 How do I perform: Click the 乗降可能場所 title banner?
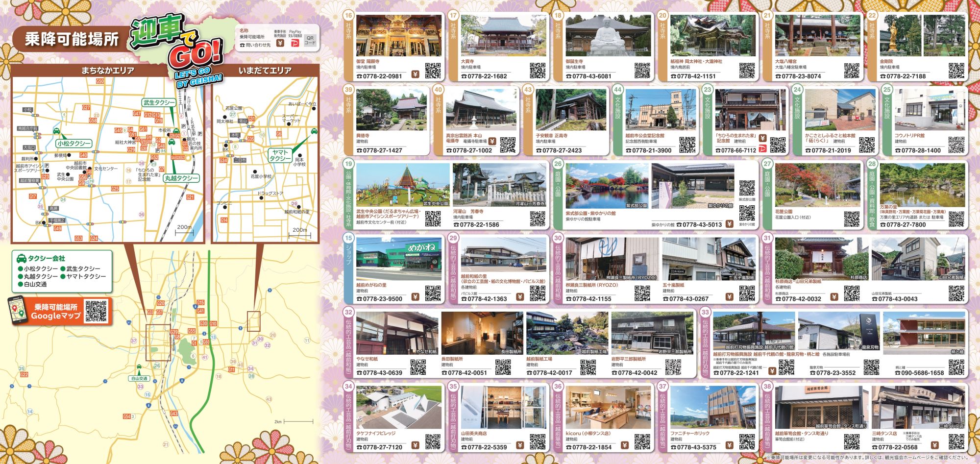[72, 39]
